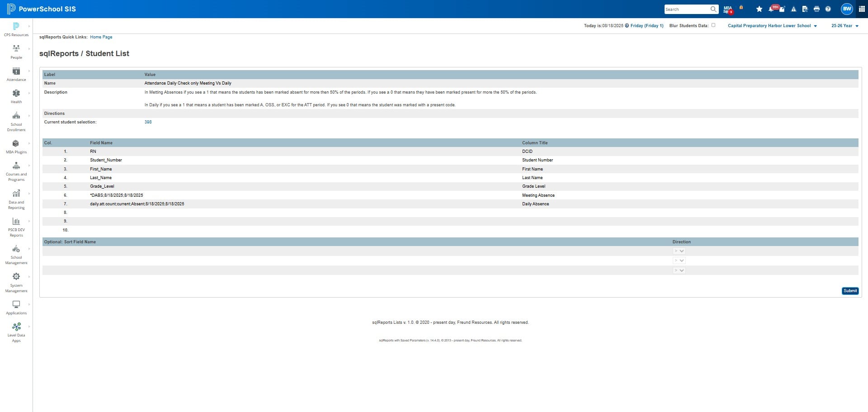868x412 pixels.
Task: Click the alert warning triangle icon
Action: coord(793,9)
